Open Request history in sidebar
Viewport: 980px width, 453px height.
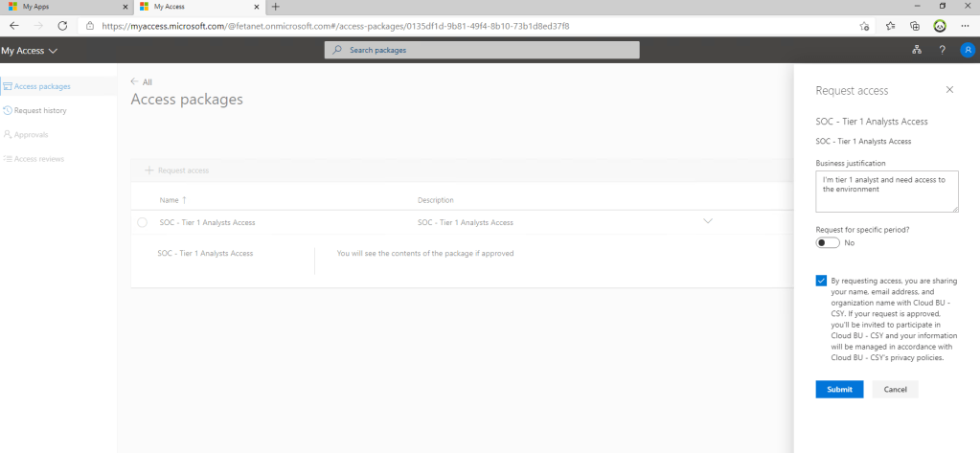(x=40, y=110)
